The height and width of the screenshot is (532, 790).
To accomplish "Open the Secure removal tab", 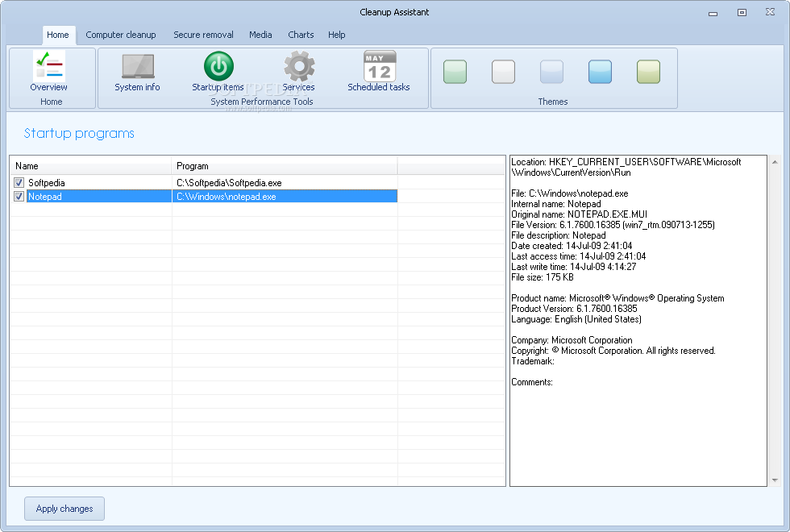I will 203,35.
